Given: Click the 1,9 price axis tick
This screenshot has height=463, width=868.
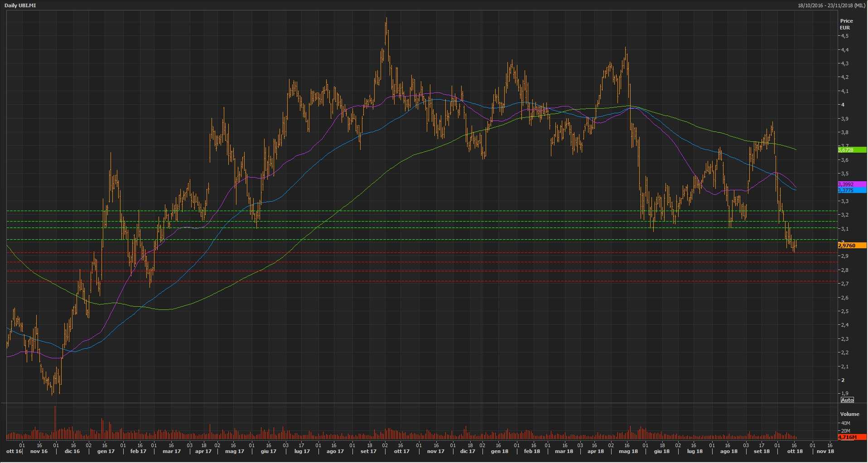Looking at the screenshot, I should coord(845,394).
